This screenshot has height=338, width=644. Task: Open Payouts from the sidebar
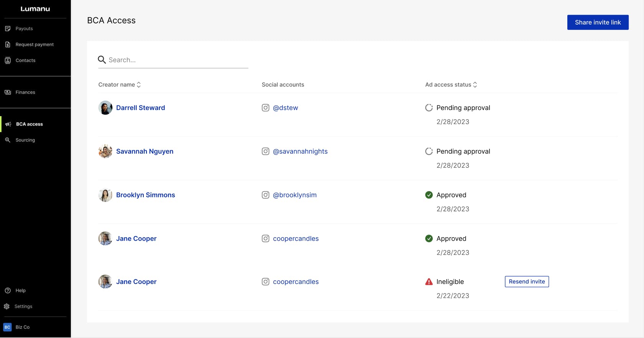24,29
